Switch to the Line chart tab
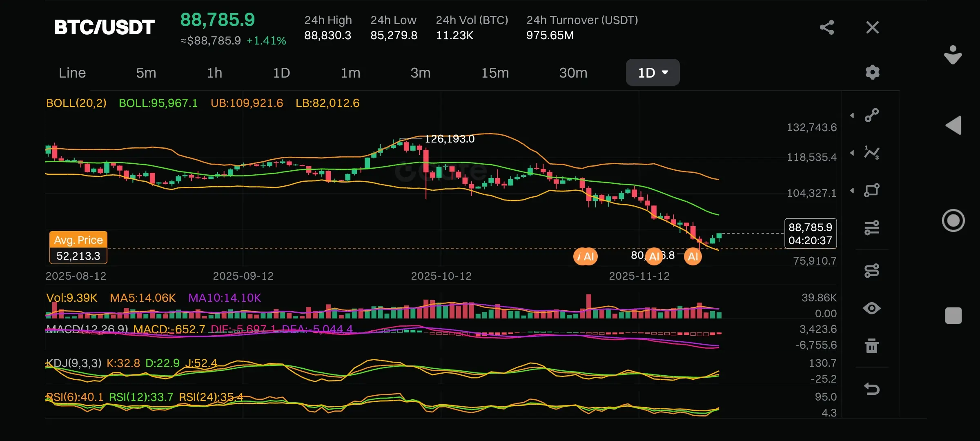 tap(72, 73)
